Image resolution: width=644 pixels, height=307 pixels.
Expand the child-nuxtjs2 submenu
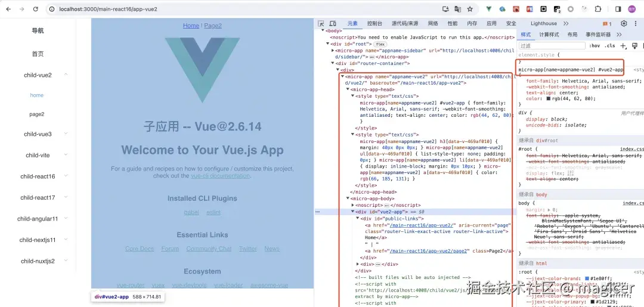point(66,261)
